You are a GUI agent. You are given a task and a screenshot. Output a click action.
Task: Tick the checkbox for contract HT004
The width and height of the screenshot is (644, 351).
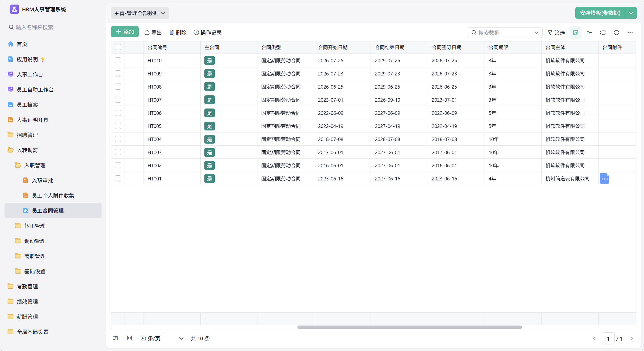118,139
